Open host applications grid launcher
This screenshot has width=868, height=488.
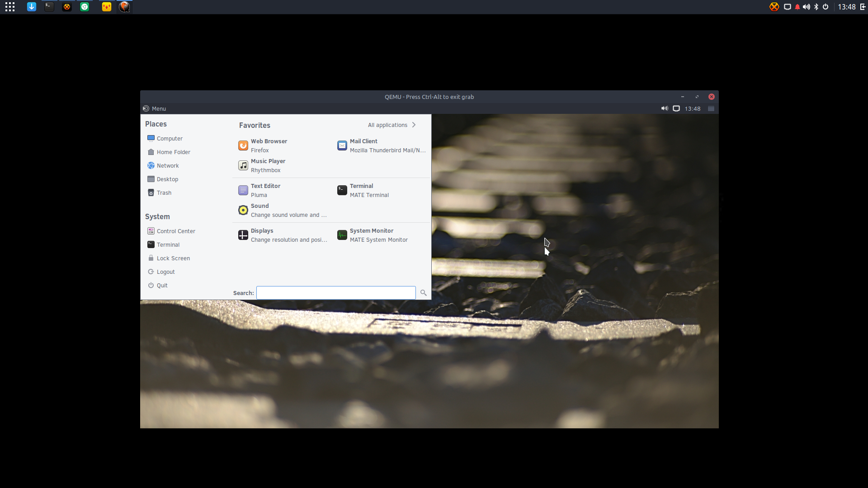coord(10,7)
